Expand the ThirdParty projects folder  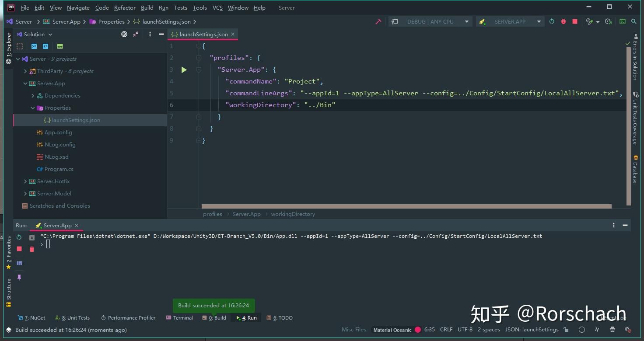point(25,71)
